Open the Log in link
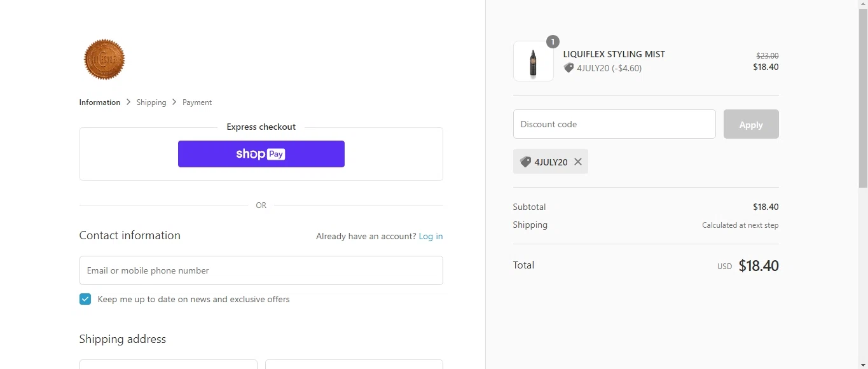Image resolution: width=868 pixels, height=369 pixels. [431, 236]
